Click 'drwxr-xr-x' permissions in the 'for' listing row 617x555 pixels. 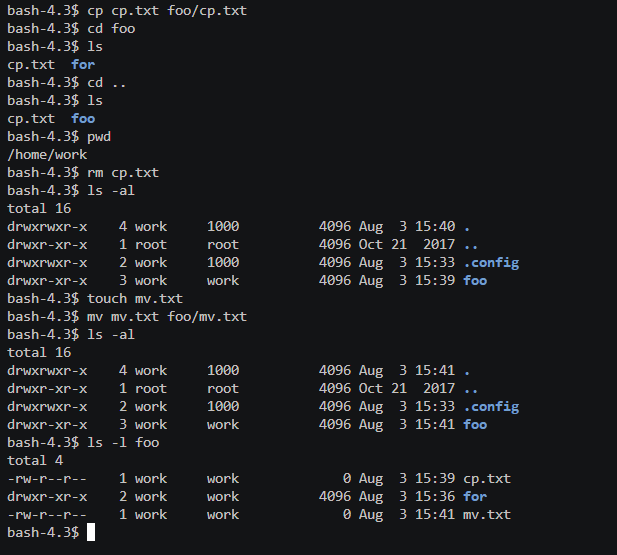point(47,497)
